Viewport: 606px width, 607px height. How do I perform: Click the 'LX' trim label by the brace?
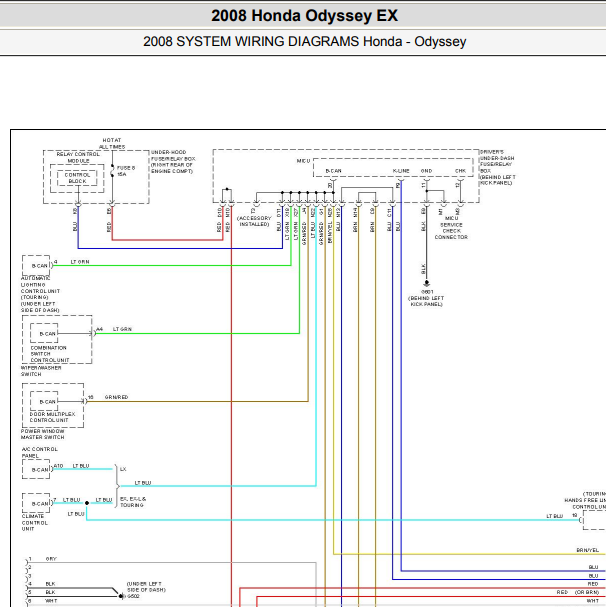123,469
